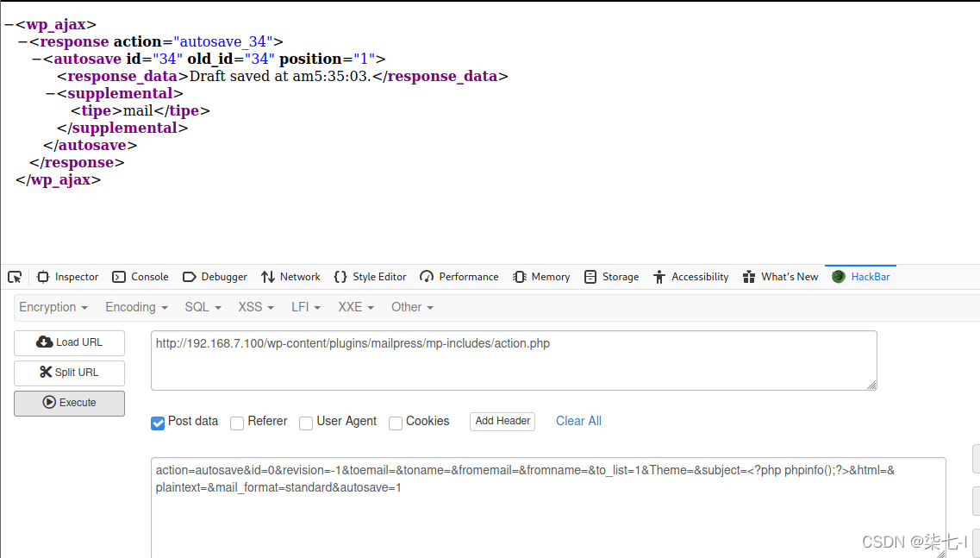
Task: Click the Split URL button
Action: pos(69,373)
